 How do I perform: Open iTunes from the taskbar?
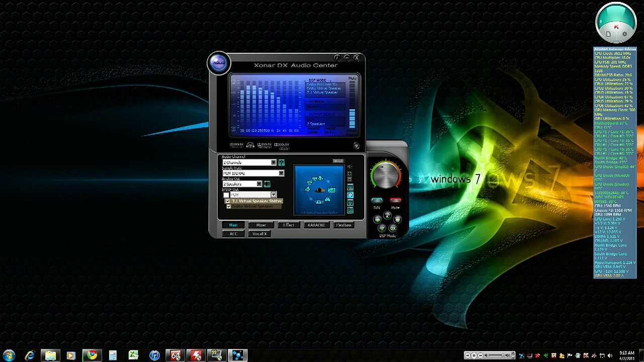tap(154, 356)
